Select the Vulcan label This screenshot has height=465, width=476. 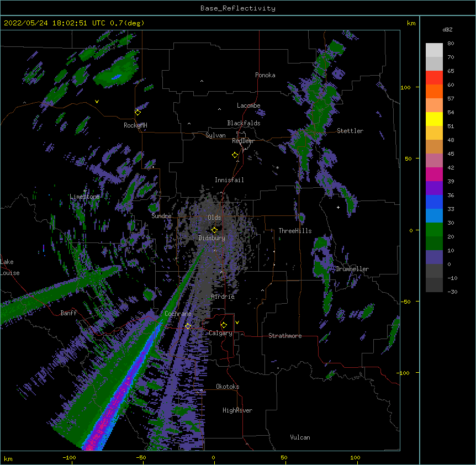300,437
